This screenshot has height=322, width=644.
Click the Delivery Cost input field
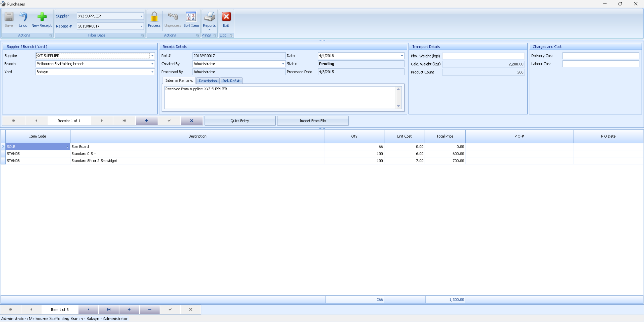pyautogui.click(x=600, y=56)
